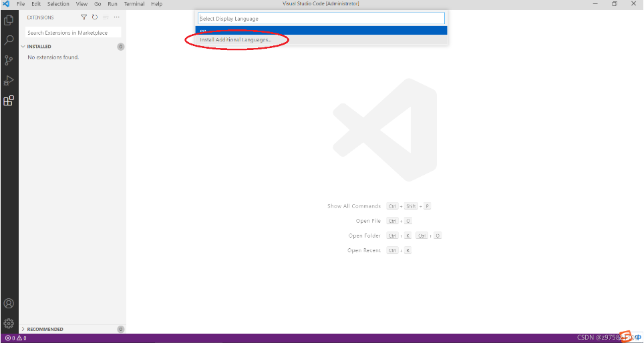Open the View menu
Viewport: 644px width, 343px height.
click(82, 4)
